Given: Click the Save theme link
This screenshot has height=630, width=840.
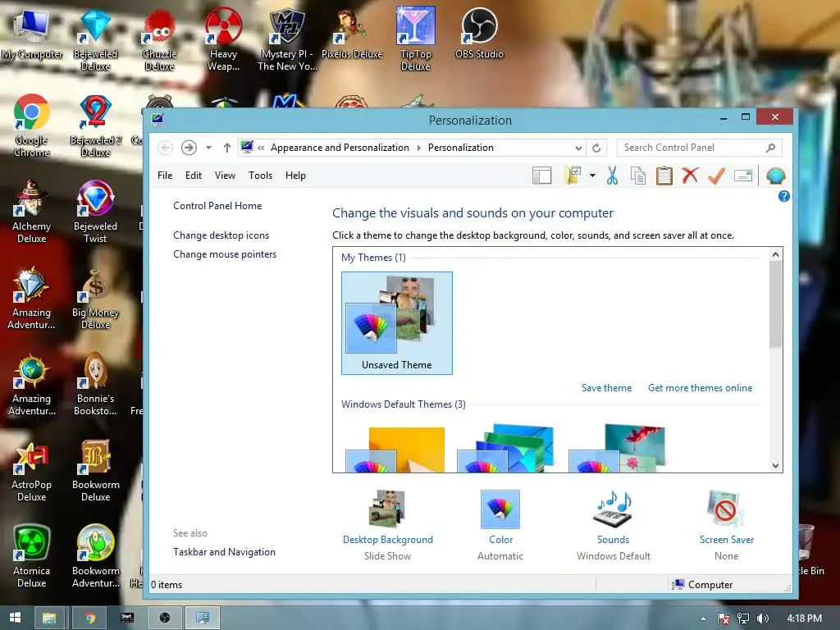Looking at the screenshot, I should pos(606,388).
